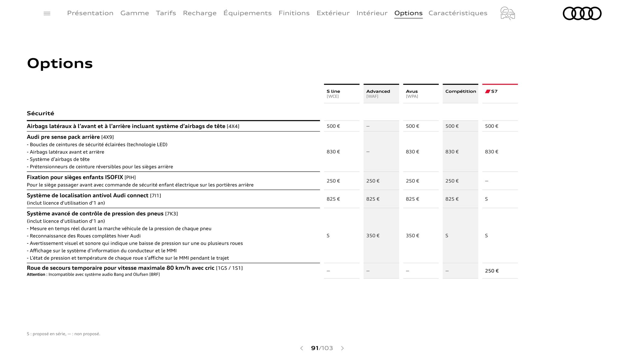This screenshot has height=362, width=644.
Task: Click the S7 column header
Action: tap(500, 94)
